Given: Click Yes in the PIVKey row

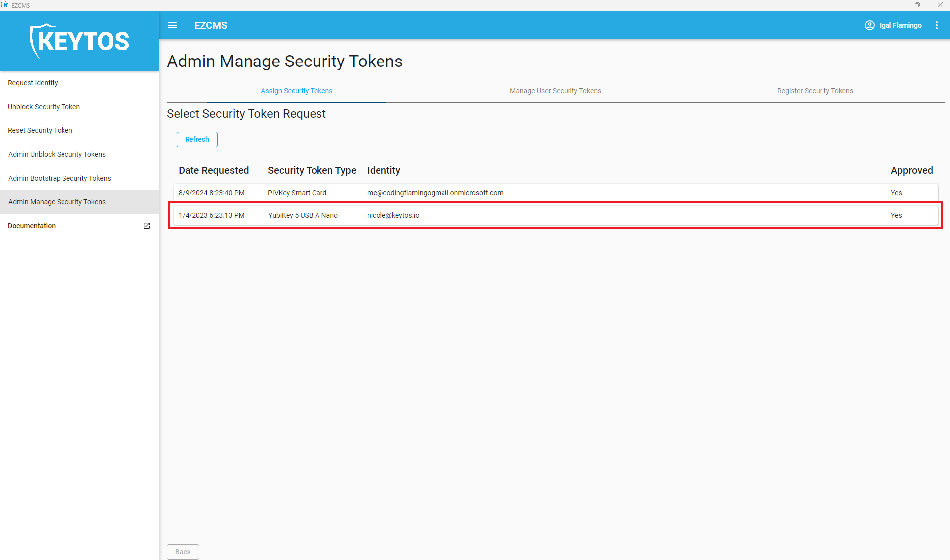Looking at the screenshot, I should click(x=896, y=193).
